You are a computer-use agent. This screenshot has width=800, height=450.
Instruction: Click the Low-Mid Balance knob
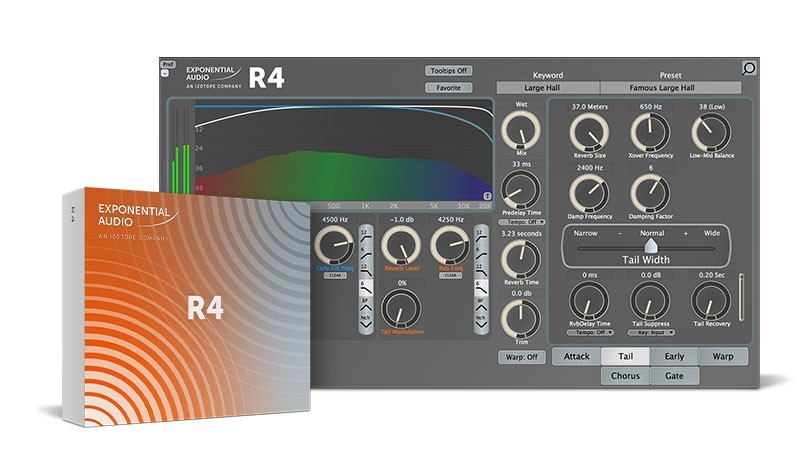click(x=711, y=133)
